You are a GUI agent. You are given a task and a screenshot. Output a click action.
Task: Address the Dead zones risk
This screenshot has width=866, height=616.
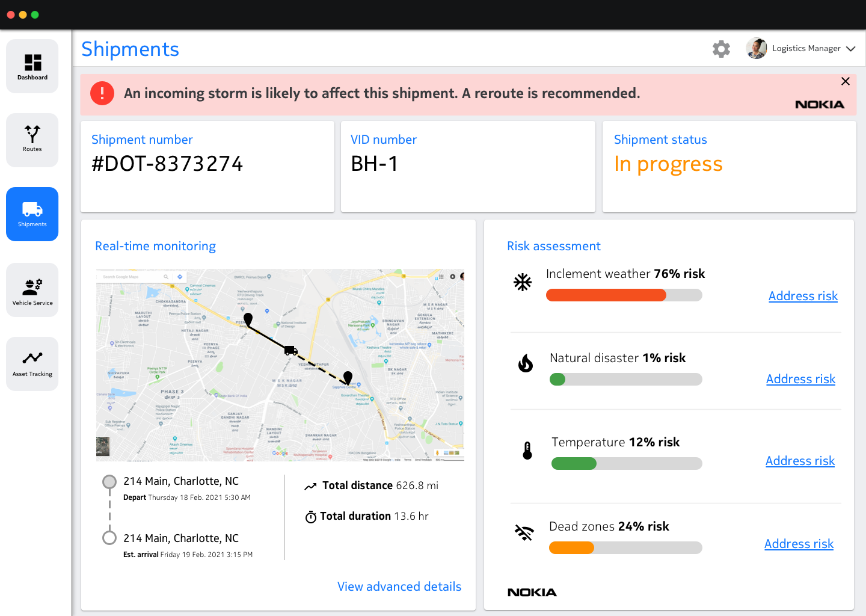[799, 544]
